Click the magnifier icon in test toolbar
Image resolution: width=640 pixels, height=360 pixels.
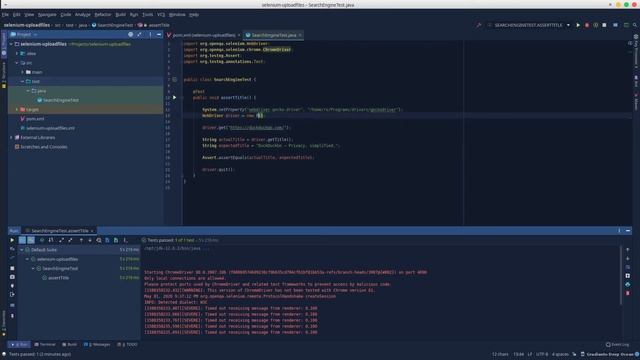point(99,240)
